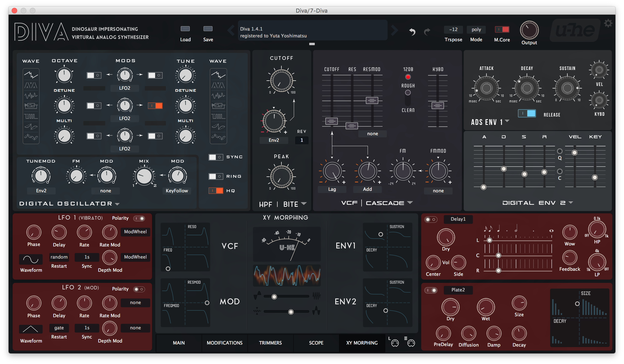Viewport: 624px width, 364px height.
Task: Open the KeyFollow mix mod source selector
Action: tap(177, 191)
